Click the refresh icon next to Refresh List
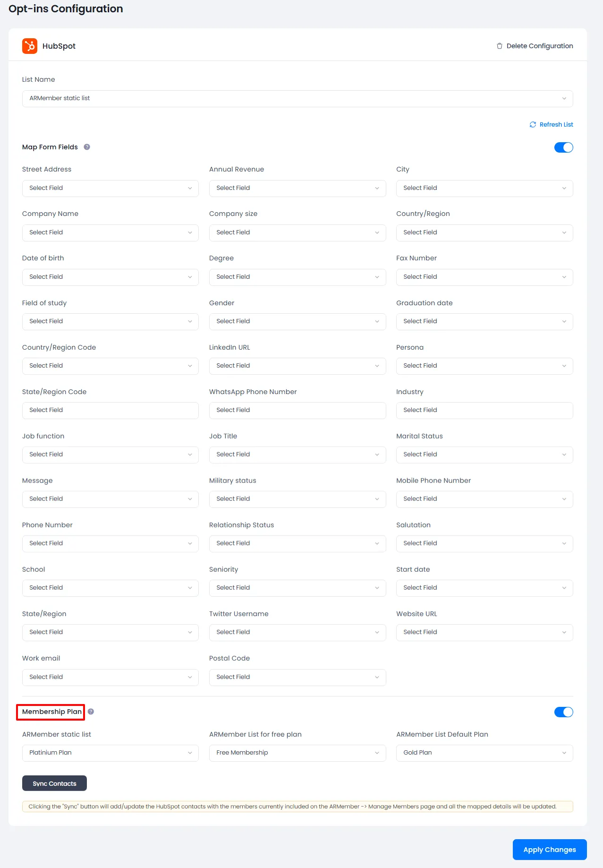The image size is (603, 868). click(x=533, y=124)
